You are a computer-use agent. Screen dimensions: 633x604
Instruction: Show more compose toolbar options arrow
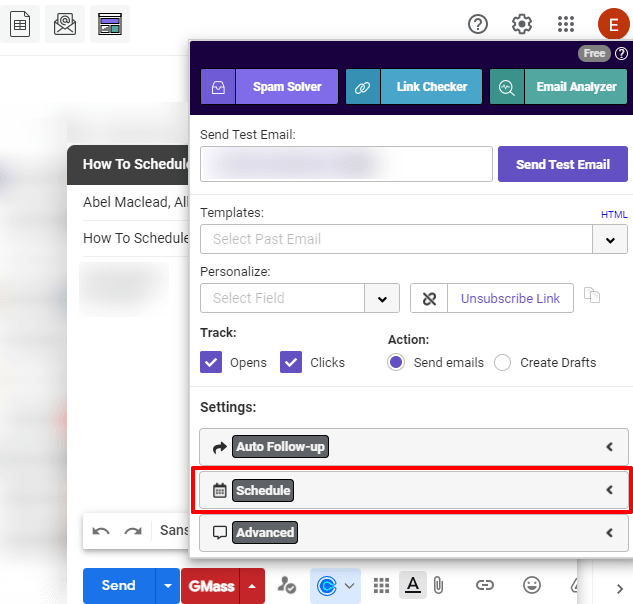coord(620,589)
